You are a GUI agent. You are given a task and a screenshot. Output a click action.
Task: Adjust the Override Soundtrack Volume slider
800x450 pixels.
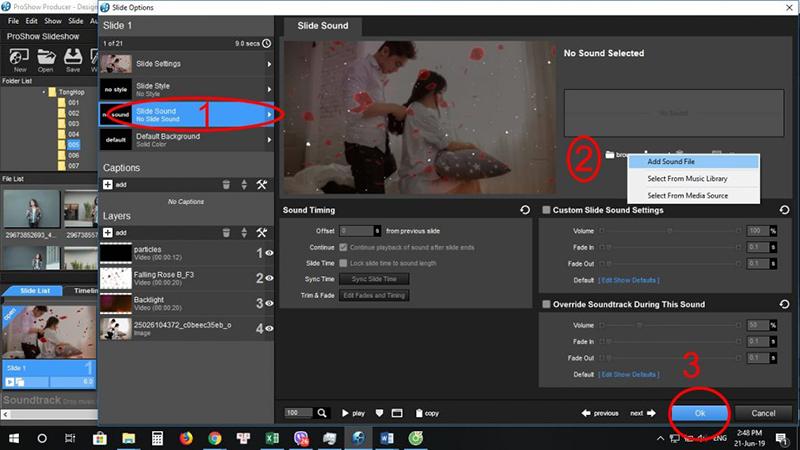(670, 325)
